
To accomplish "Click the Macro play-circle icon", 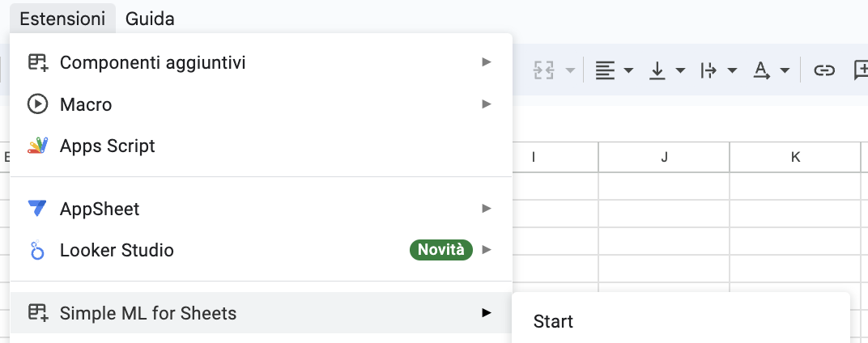I will click(x=37, y=104).
